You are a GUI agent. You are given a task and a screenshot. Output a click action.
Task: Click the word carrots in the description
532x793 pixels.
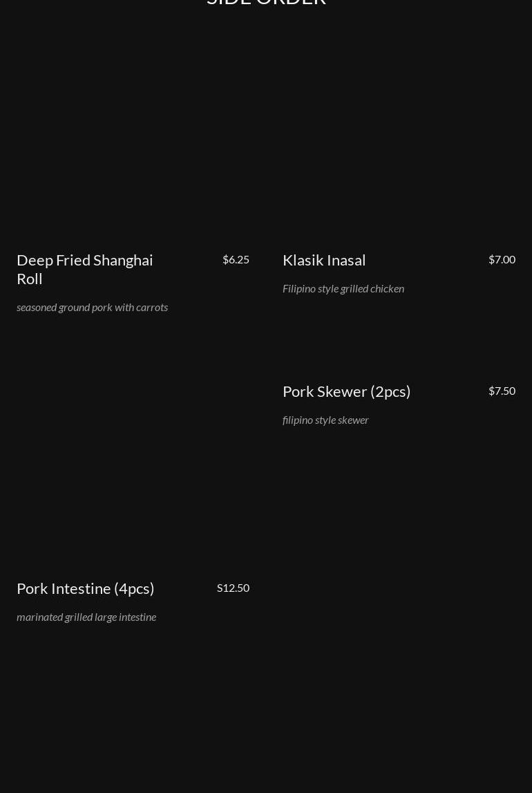point(151,308)
